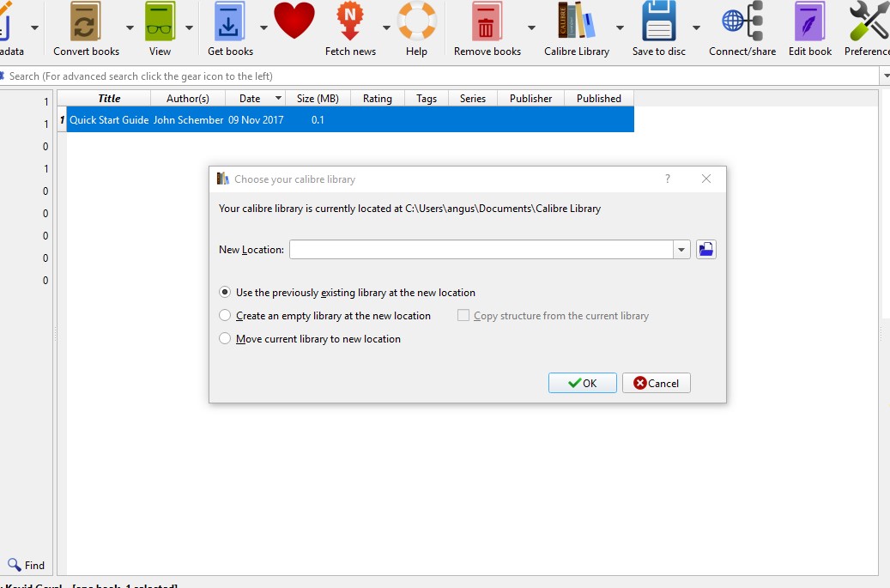The image size is (890, 588).
Task: Click the Fetch news icon
Action: coord(349,21)
